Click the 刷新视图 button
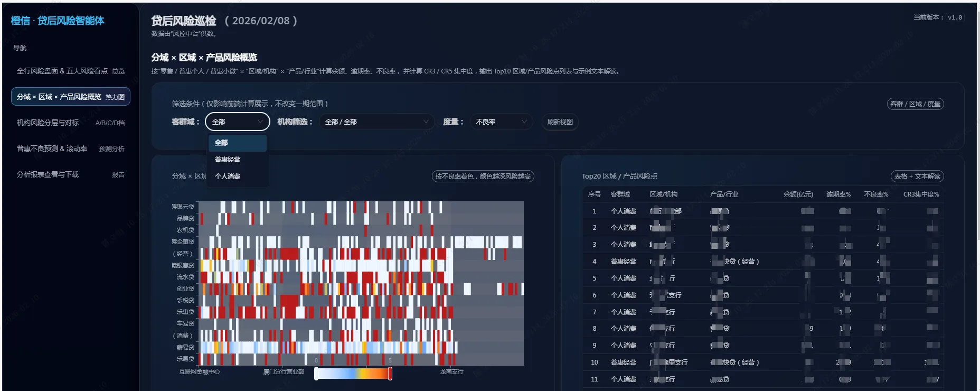This screenshot has width=980, height=391. 560,122
